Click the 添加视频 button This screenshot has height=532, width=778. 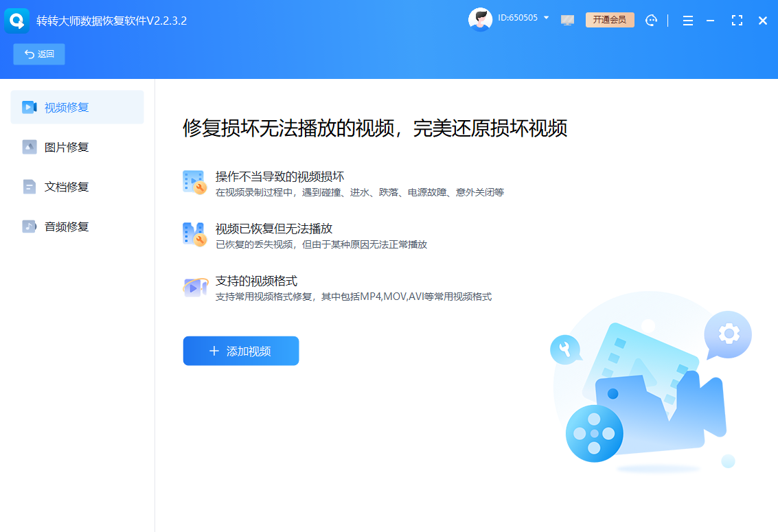pyautogui.click(x=240, y=350)
